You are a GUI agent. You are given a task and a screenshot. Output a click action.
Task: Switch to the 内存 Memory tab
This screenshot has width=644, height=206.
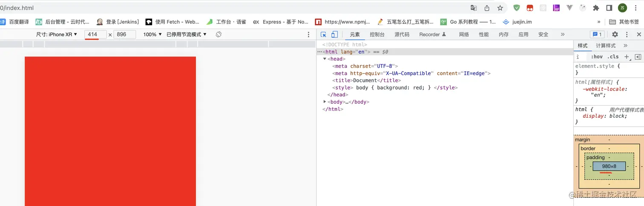[503, 35]
